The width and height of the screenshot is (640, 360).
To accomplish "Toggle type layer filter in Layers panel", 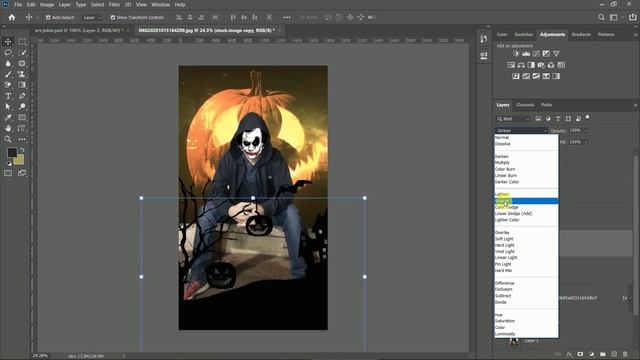I will point(558,119).
